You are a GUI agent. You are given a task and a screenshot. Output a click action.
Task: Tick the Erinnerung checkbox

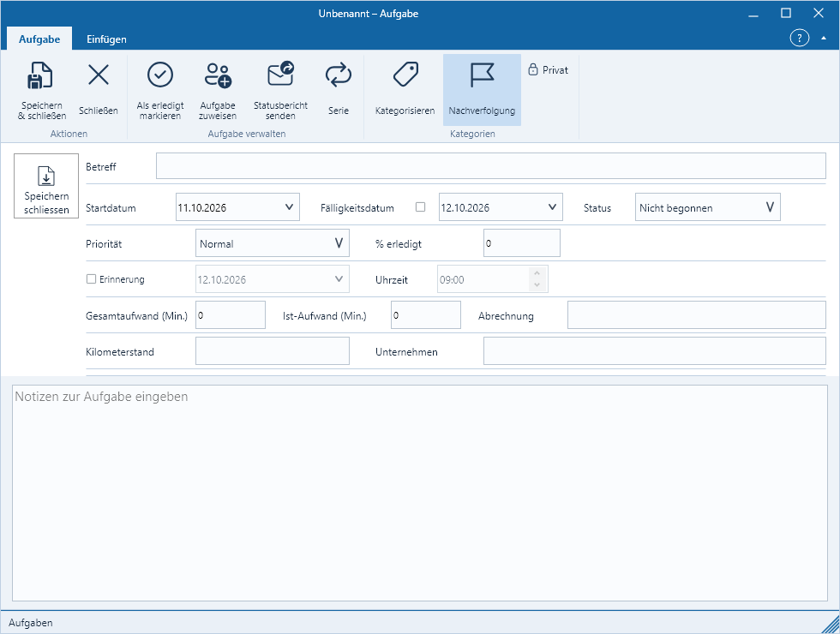[91, 279]
